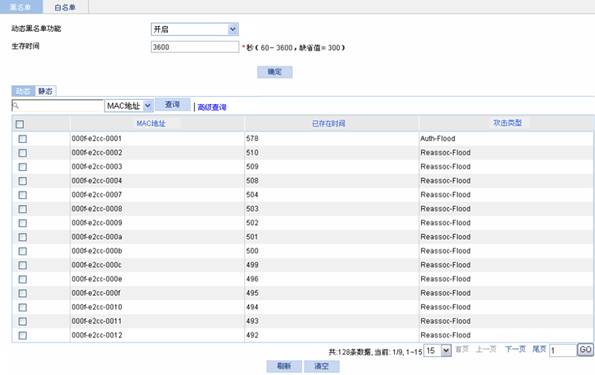595x375 pixels.
Task: Check the box for row 000f-e2cc-0008
Action: tap(22, 209)
